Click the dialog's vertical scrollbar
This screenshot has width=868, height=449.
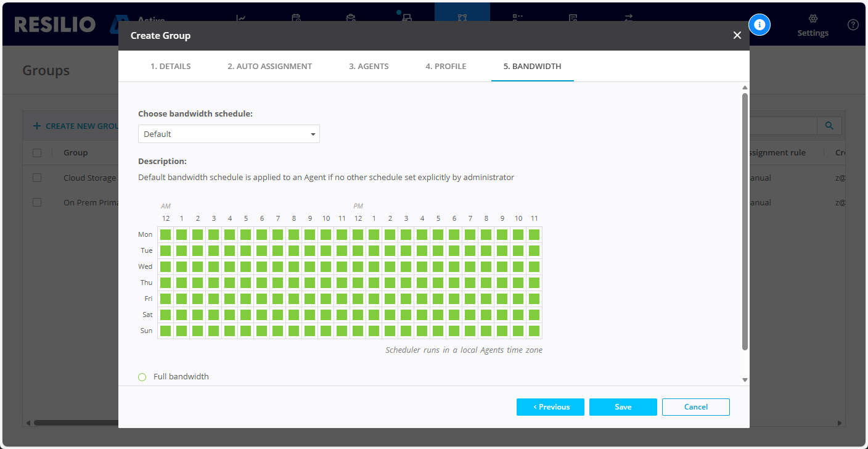point(745,222)
